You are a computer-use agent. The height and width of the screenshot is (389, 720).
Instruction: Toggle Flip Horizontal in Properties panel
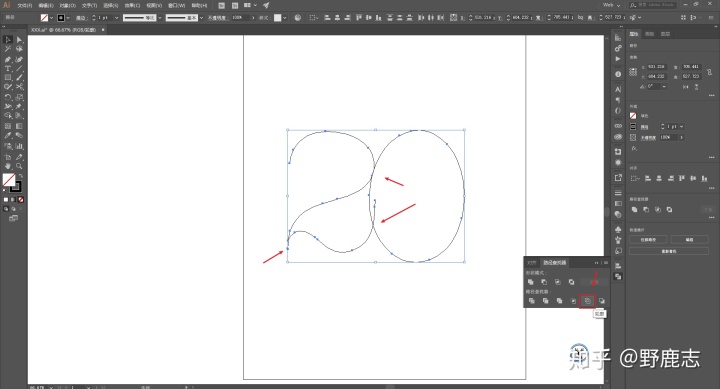pos(686,86)
